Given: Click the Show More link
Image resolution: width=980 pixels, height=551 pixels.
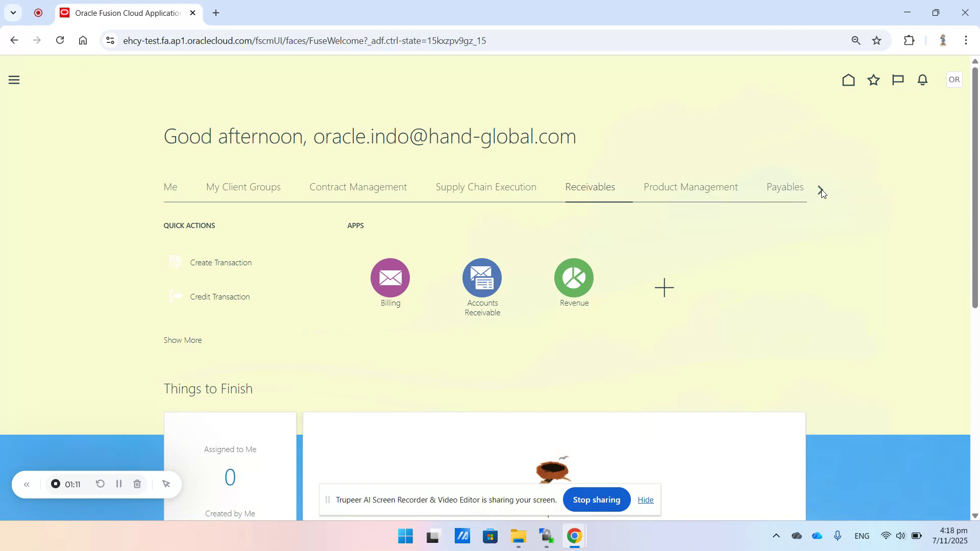Looking at the screenshot, I should coord(182,340).
